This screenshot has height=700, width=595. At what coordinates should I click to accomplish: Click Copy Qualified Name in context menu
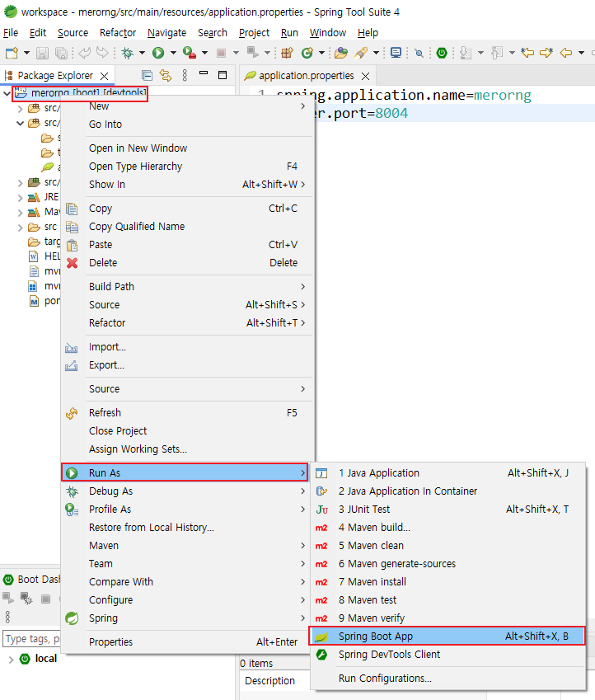click(187, 227)
